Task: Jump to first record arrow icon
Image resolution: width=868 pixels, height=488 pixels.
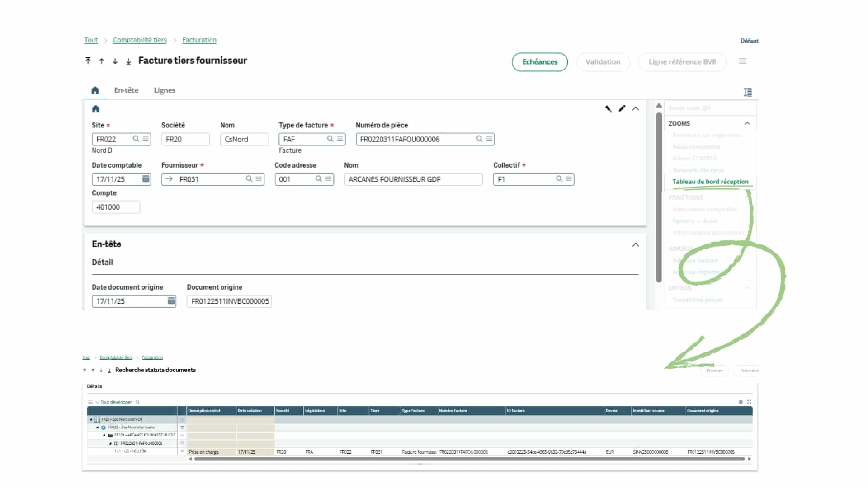Action: 88,61
